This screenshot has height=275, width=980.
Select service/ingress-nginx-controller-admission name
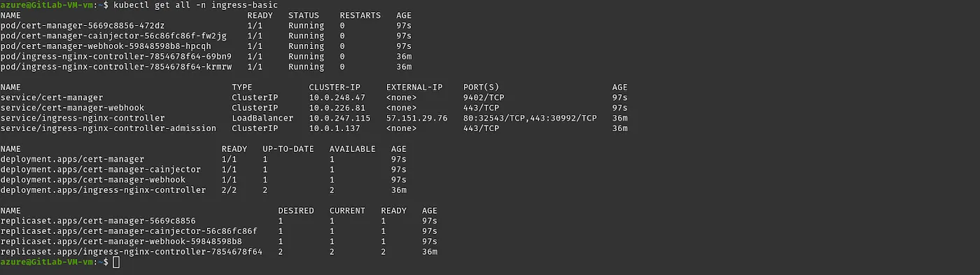click(108, 129)
